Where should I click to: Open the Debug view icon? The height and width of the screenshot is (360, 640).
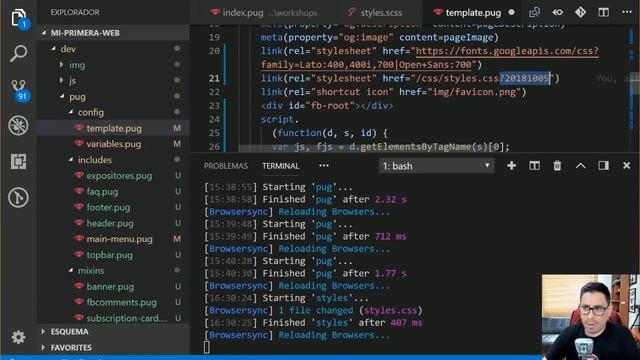[x=19, y=125]
